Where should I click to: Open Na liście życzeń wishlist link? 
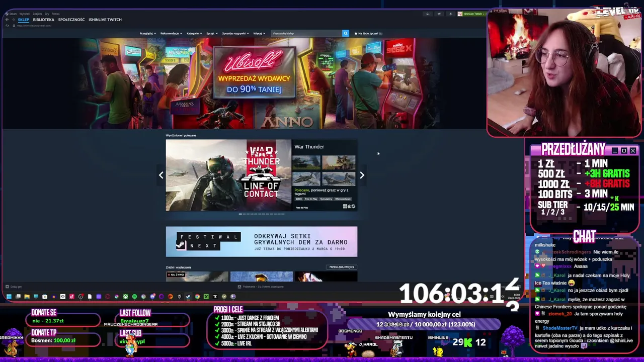coord(369,33)
